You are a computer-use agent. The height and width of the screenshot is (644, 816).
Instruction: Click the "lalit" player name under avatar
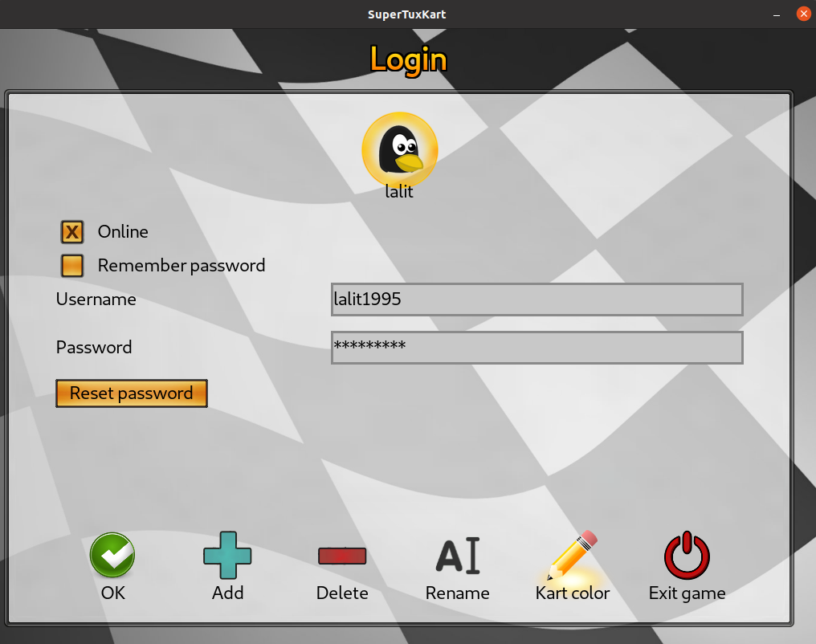399,193
